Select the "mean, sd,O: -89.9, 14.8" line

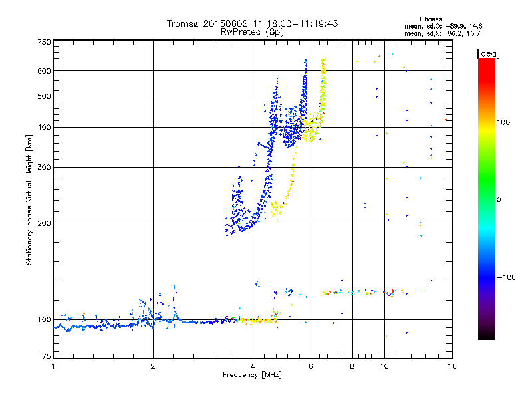443,26
